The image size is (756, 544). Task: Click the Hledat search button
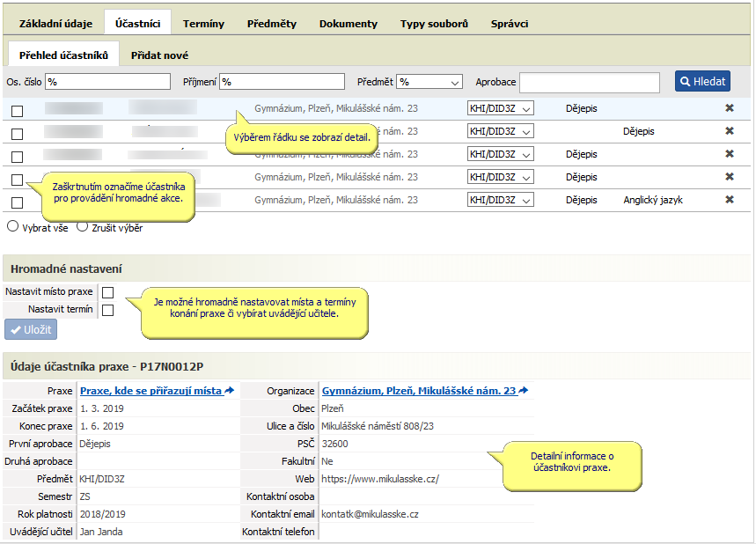point(702,81)
